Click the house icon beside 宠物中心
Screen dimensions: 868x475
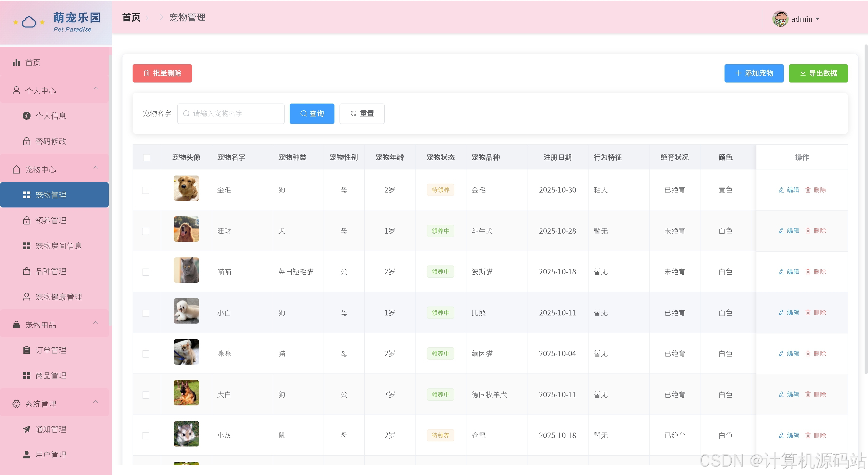pos(16,169)
